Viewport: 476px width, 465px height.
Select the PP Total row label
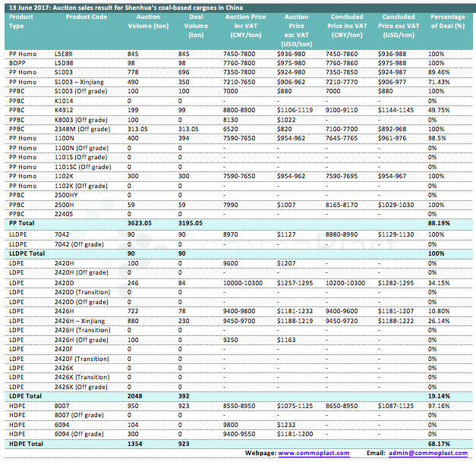click(x=21, y=224)
